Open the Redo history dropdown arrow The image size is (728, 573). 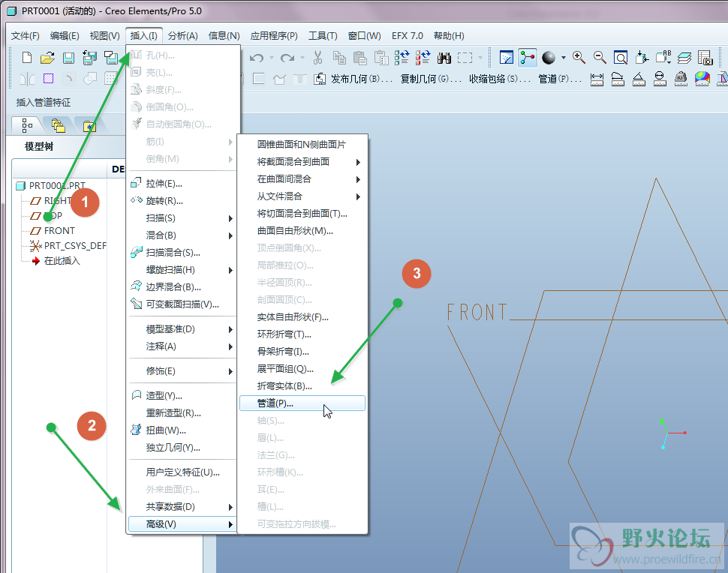pos(302,58)
